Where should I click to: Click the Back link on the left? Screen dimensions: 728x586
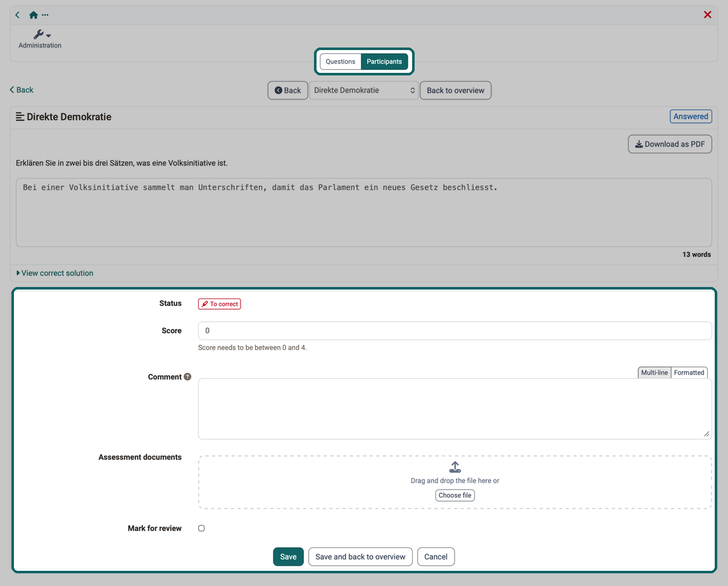[22, 90]
